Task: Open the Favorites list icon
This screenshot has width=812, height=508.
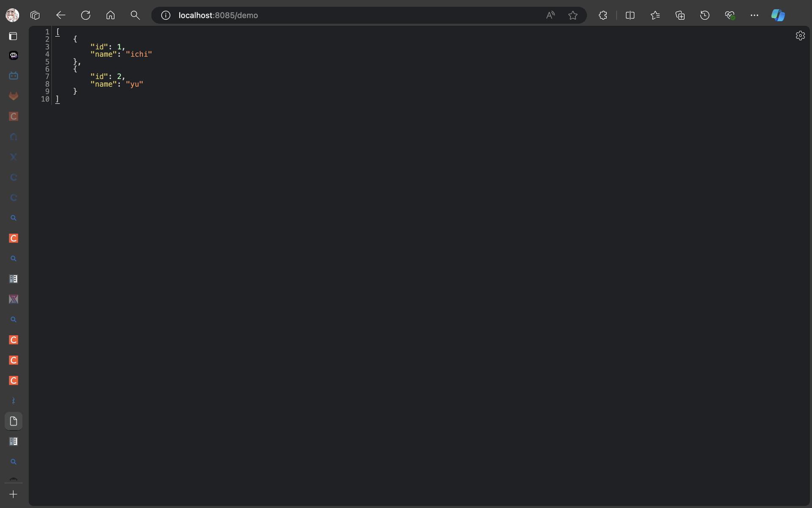Action: click(655, 15)
